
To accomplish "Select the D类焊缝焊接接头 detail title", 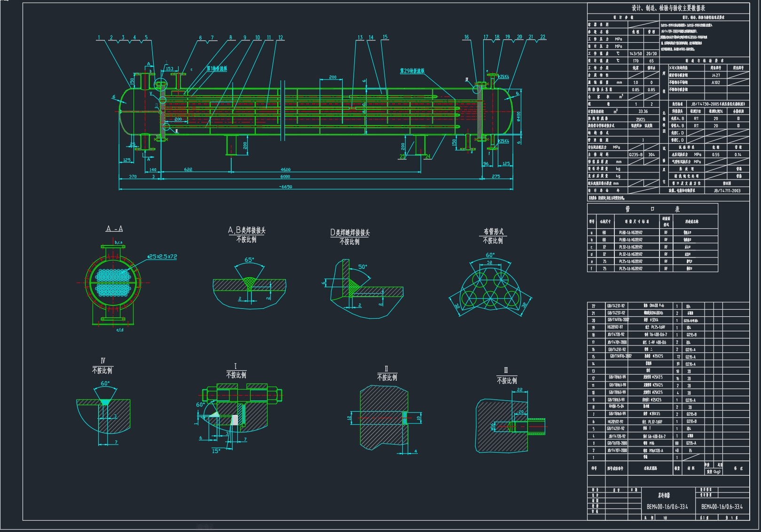I will 350,233.
